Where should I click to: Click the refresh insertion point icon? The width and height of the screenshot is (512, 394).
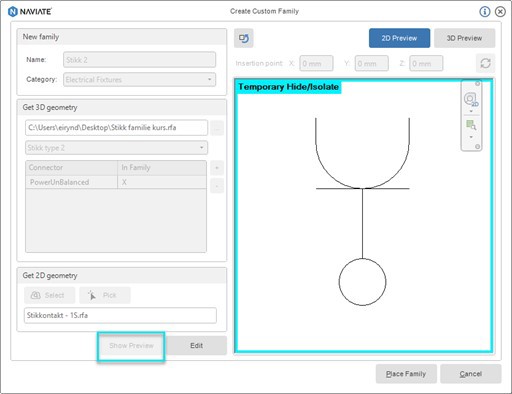(x=485, y=63)
